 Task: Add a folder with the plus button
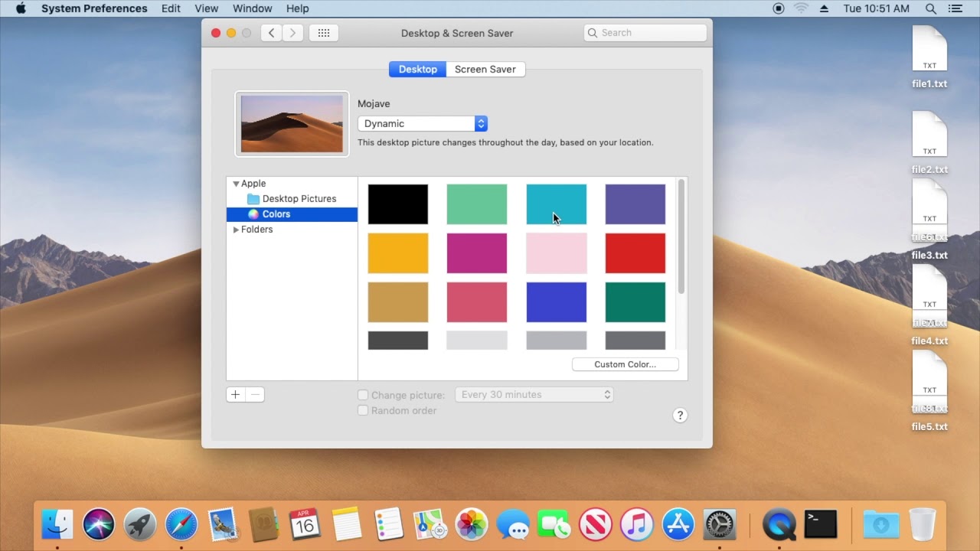coord(236,395)
